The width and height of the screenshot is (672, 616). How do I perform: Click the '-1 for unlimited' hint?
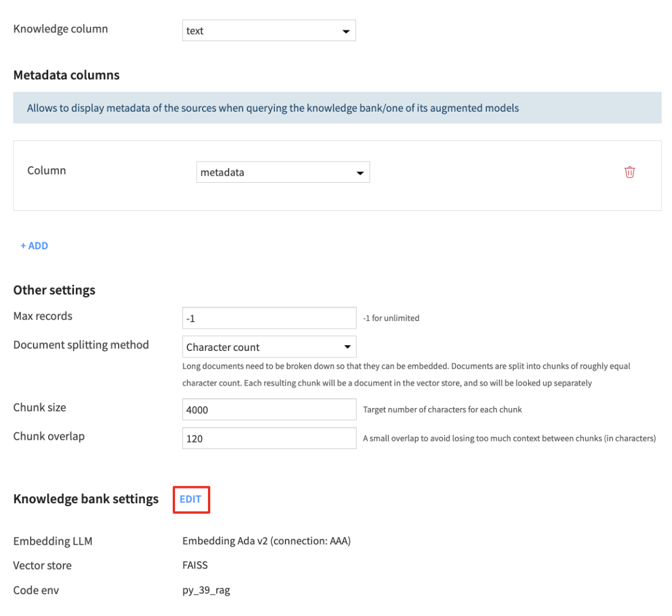[x=391, y=318]
